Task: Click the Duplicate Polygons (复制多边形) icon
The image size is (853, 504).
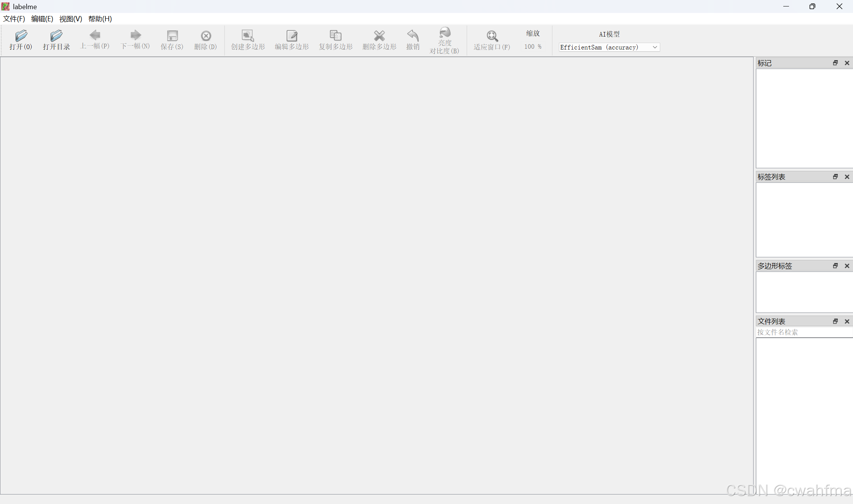Action: (x=336, y=36)
